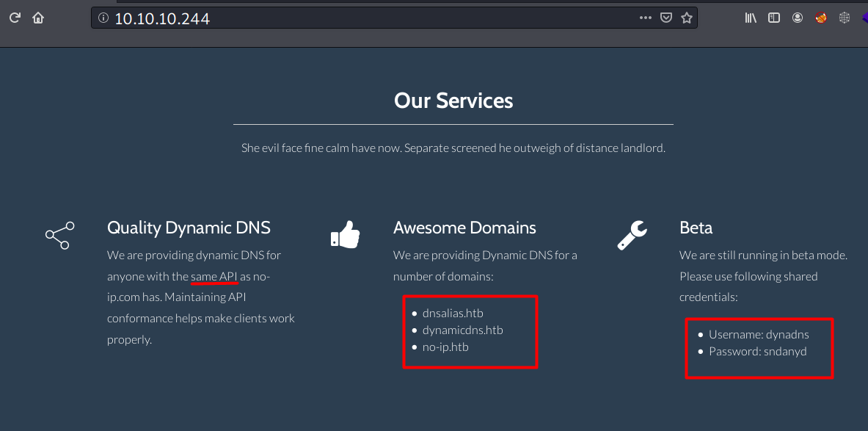Click the share icon beside Quality Dynamic DNS

click(x=58, y=235)
